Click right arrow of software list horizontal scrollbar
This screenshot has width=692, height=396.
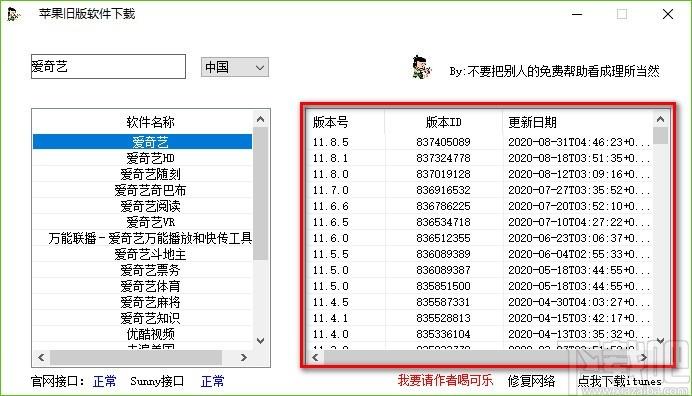pyautogui.click(x=244, y=357)
